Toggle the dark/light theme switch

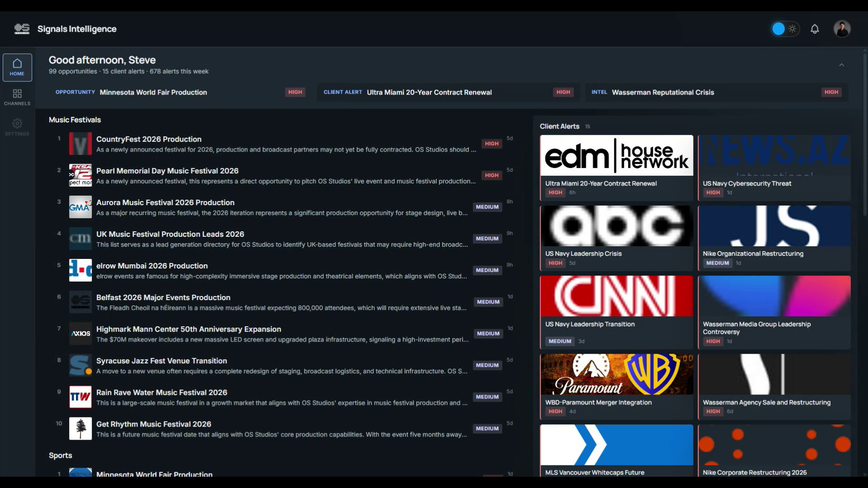tap(785, 29)
